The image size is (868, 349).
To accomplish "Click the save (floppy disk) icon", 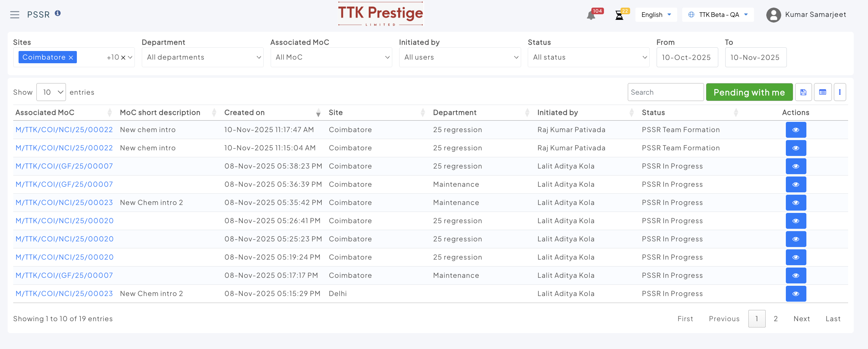I will point(803,92).
